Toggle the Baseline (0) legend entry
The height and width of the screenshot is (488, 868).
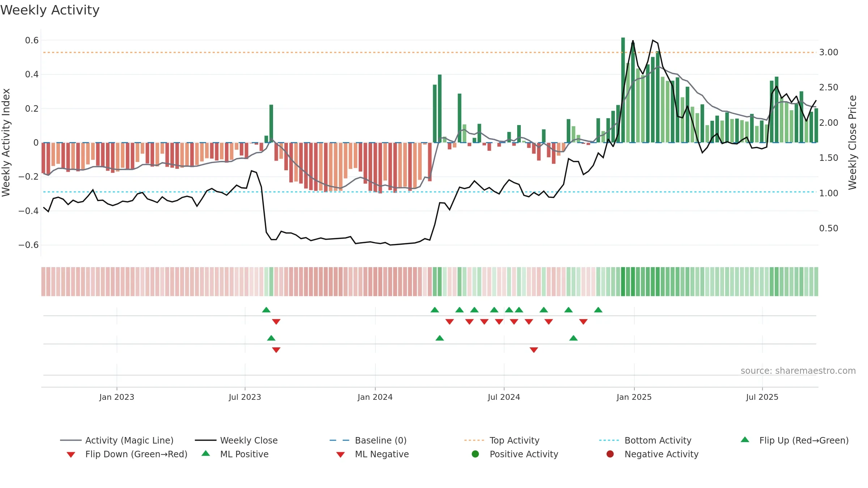pyautogui.click(x=368, y=440)
